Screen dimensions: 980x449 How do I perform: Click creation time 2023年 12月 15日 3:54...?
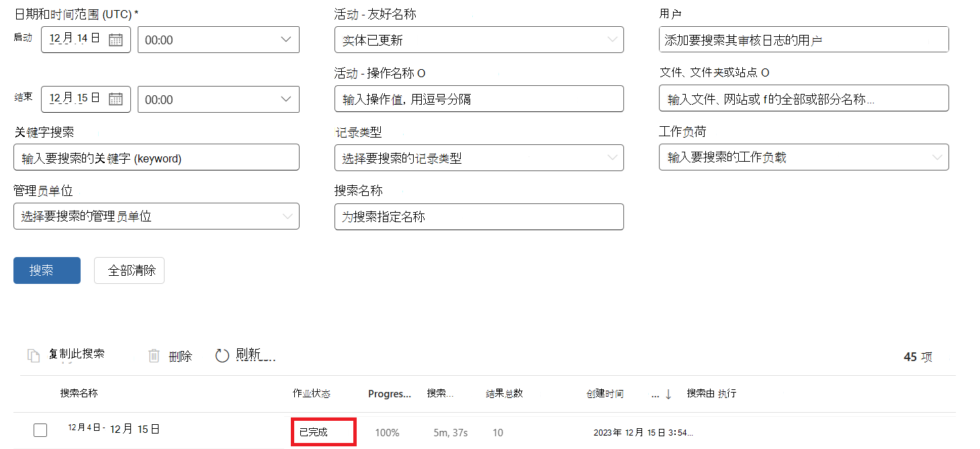643,433
